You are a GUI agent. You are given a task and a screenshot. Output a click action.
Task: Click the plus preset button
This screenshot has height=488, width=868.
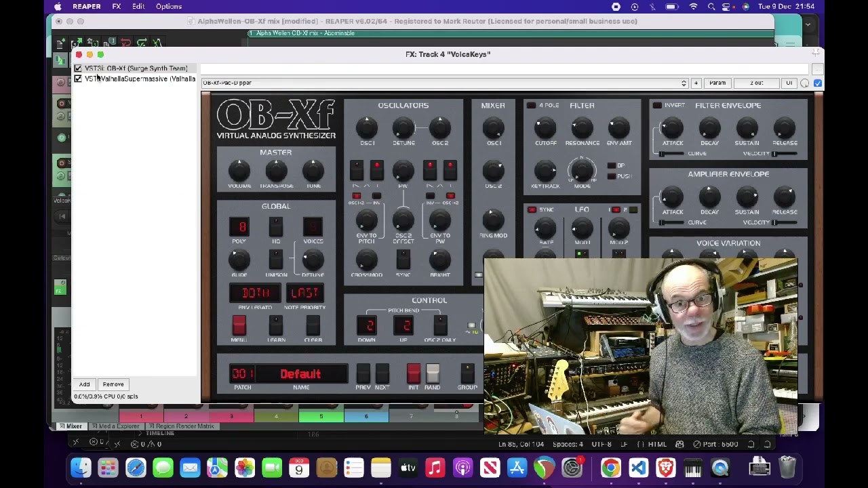tap(696, 83)
